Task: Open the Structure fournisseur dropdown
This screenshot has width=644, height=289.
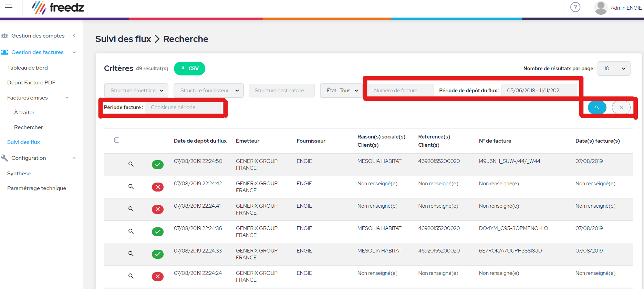Action: click(x=209, y=91)
